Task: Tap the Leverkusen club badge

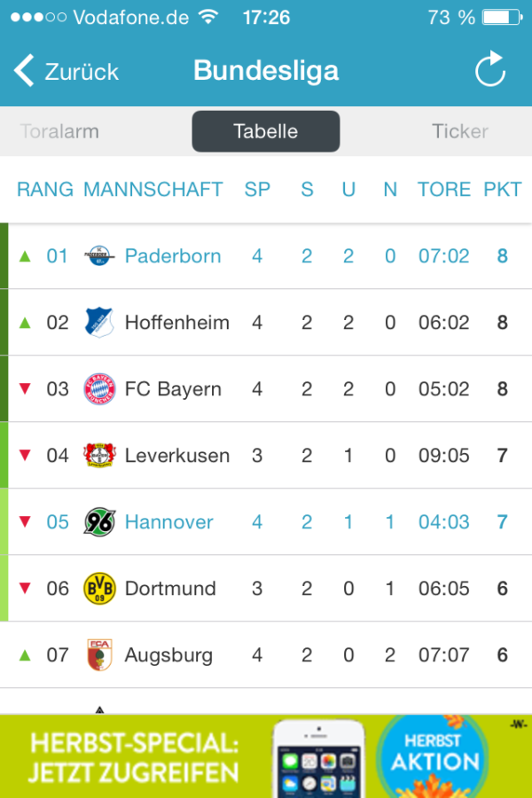Action: (100, 455)
